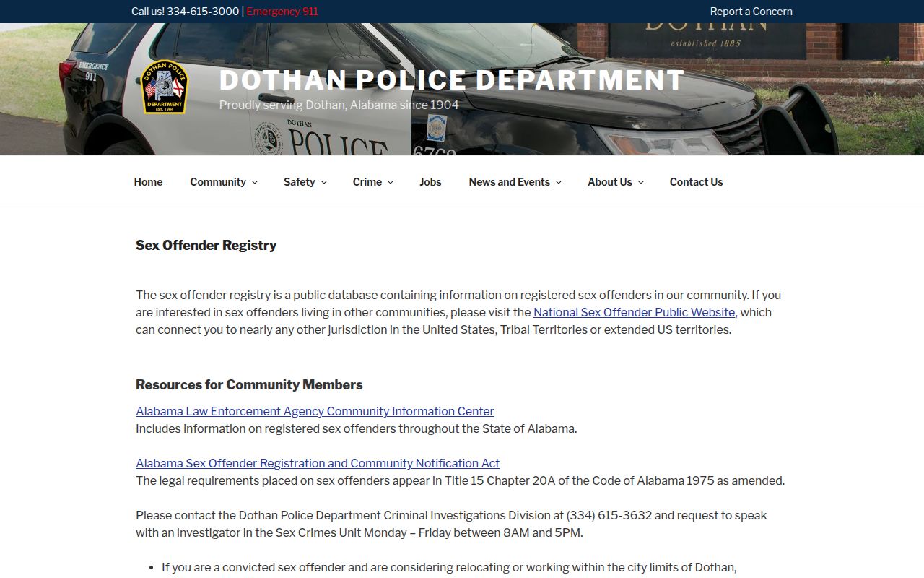The image size is (924, 578).
Task: Open the Crime menu item
Action: (367, 182)
